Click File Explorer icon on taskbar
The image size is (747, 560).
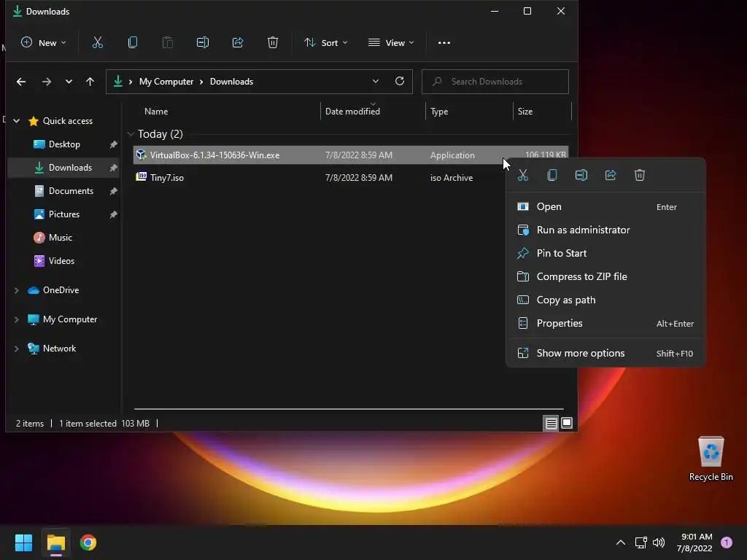coord(55,542)
